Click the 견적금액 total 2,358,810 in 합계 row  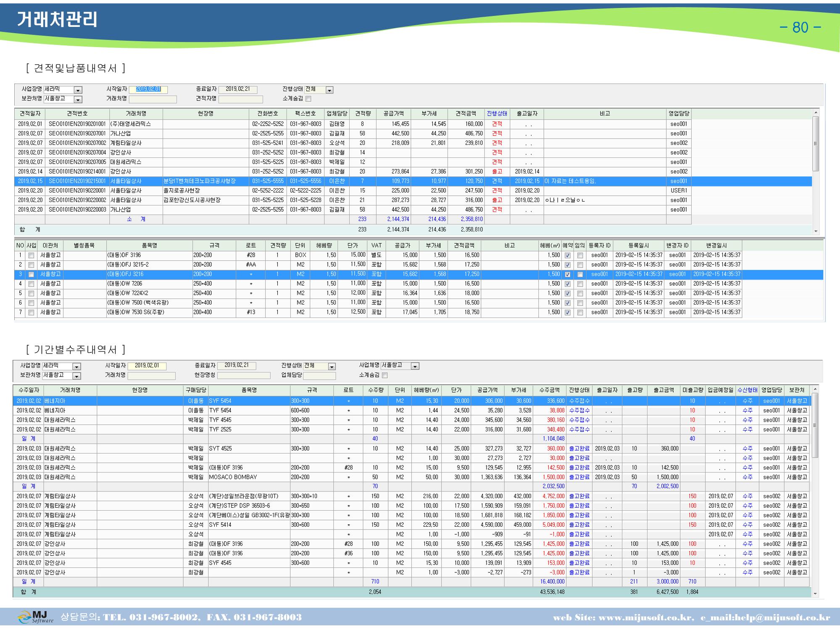pos(471,230)
